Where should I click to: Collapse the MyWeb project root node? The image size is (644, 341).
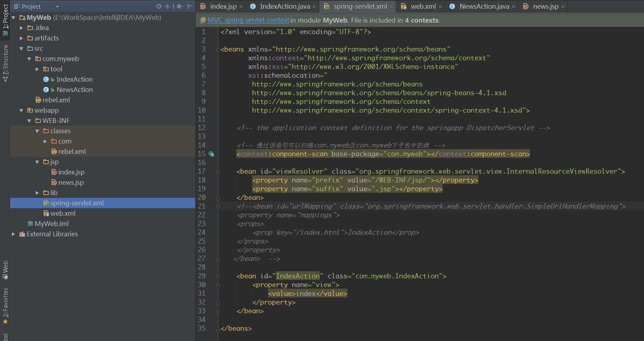[13, 17]
